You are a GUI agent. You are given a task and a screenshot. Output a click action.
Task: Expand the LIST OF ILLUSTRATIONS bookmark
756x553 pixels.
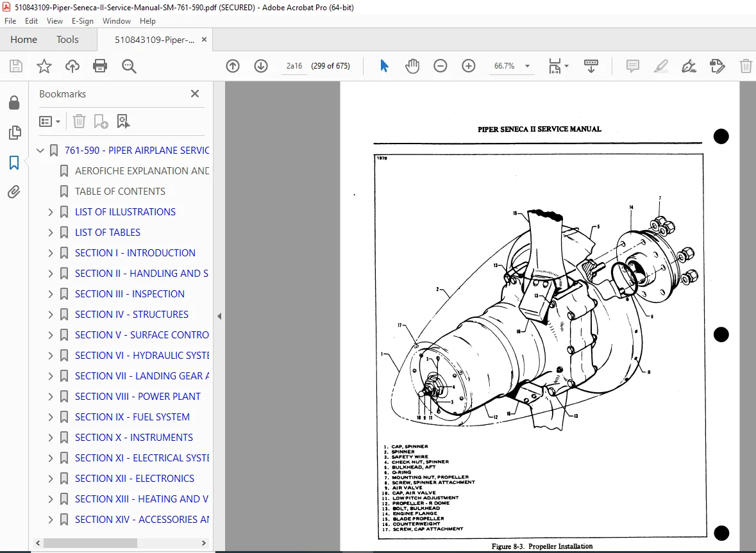coord(51,212)
